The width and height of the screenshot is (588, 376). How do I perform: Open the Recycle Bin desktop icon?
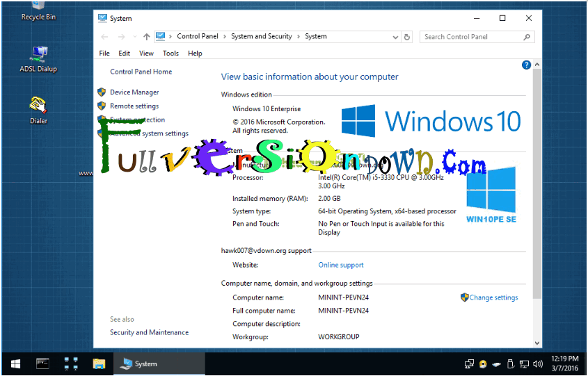coord(38,11)
